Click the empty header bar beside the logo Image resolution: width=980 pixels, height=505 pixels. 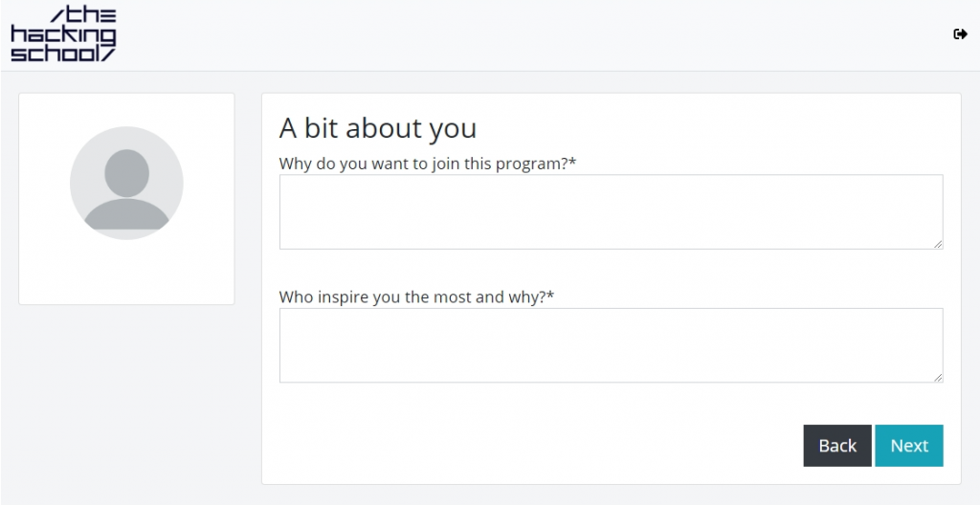click(x=531, y=35)
